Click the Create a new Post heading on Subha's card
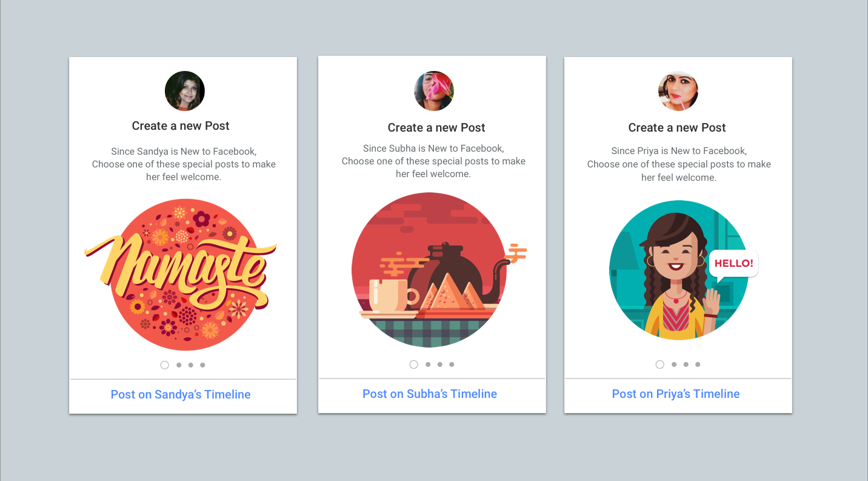The height and width of the screenshot is (481, 868). coord(436,127)
